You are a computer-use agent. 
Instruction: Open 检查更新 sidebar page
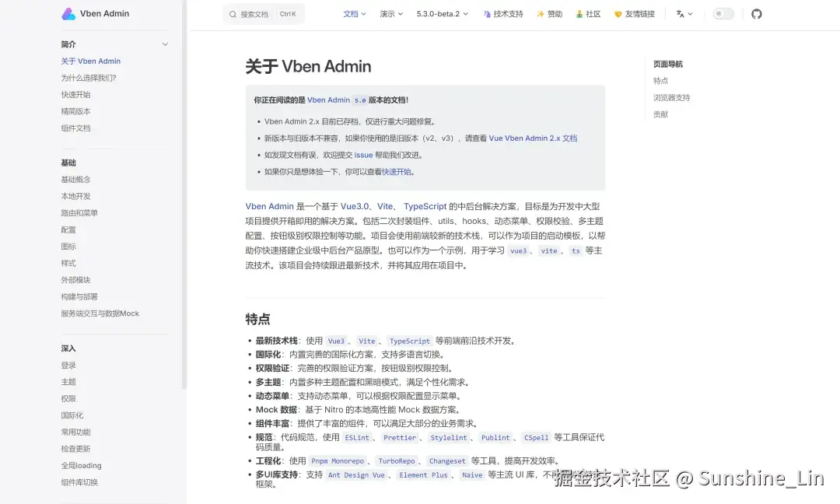(x=75, y=449)
